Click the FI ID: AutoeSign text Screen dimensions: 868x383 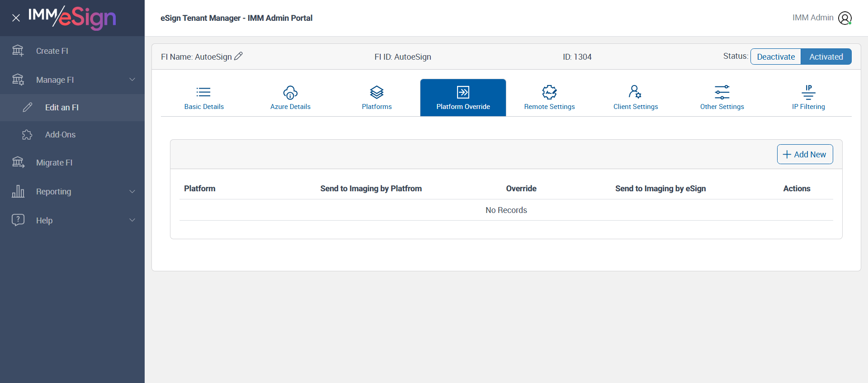402,57
